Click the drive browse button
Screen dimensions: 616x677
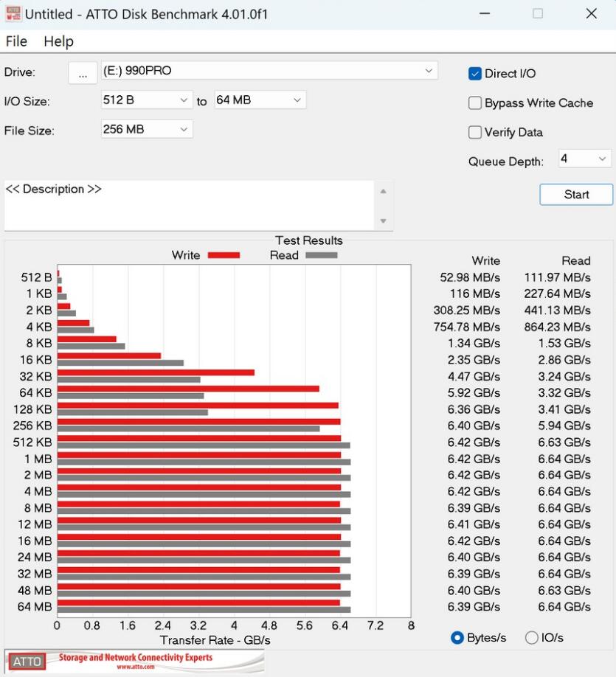click(83, 72)
